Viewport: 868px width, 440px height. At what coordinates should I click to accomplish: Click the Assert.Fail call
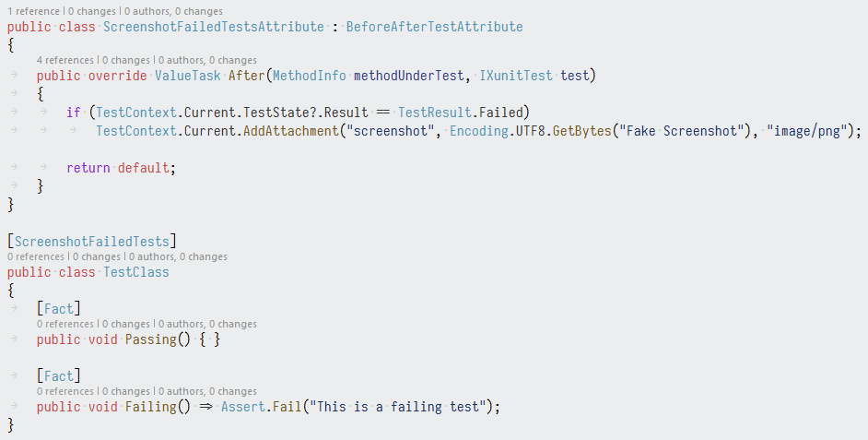point(262,407)
